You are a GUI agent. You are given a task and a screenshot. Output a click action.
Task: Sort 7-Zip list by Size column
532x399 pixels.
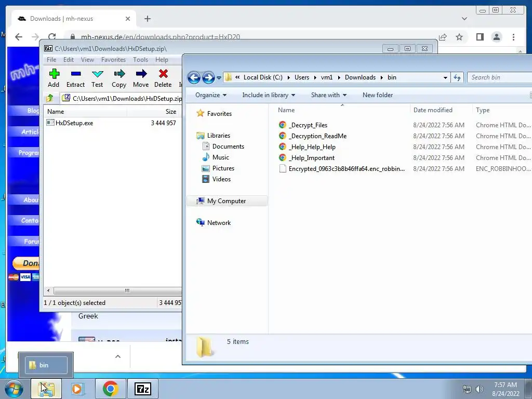point(154,112)
